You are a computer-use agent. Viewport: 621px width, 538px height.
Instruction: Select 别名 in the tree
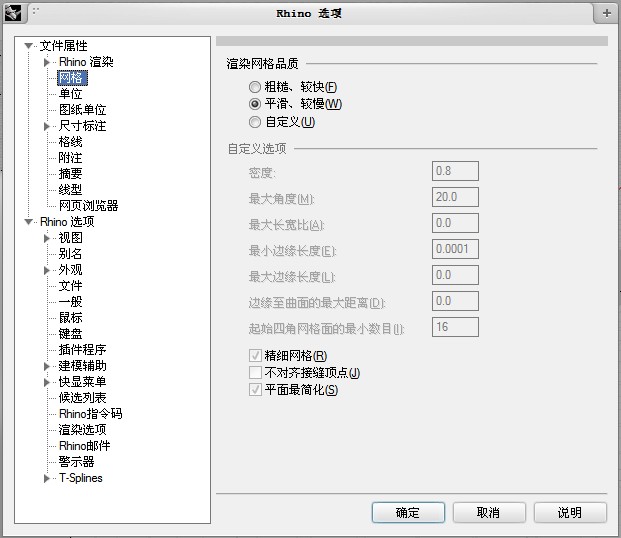(70, 254)
